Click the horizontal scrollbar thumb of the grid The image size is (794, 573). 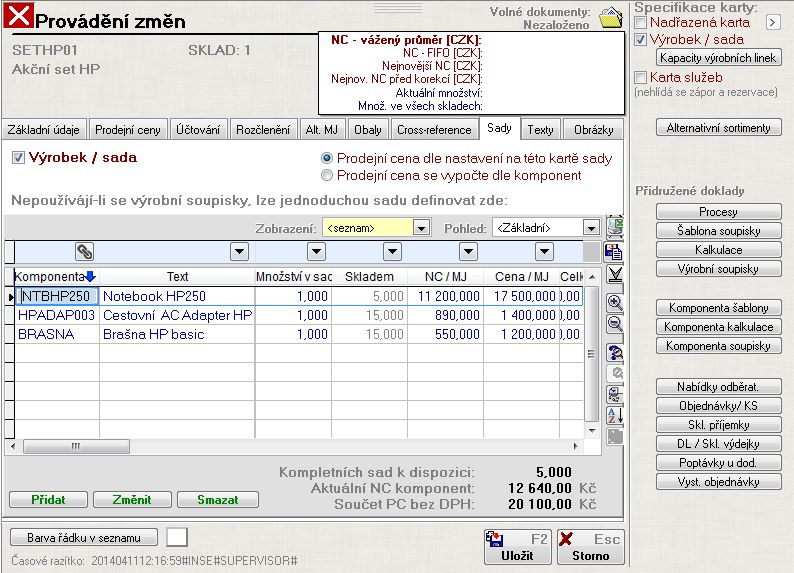(x=76, y=446)
